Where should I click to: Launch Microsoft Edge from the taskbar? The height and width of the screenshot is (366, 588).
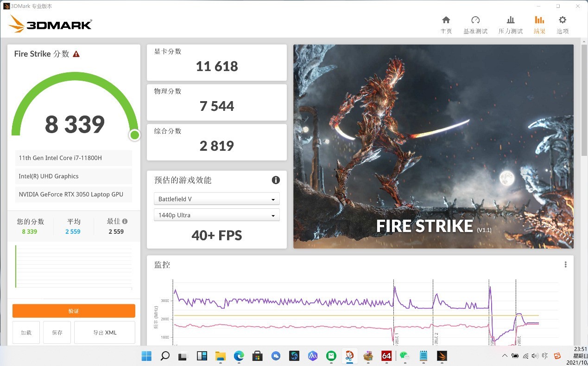click(x=239, y=356)
